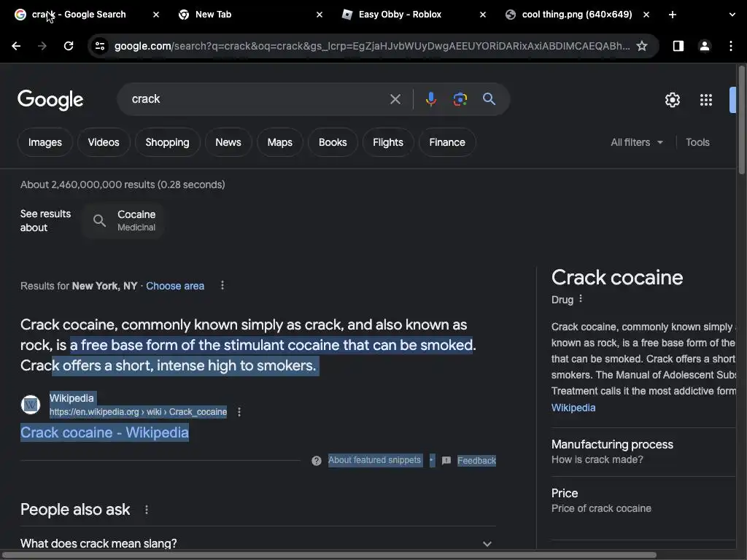Click the About featured snippets help icon
The image size is (747, 560).
[x=317, y=461]
